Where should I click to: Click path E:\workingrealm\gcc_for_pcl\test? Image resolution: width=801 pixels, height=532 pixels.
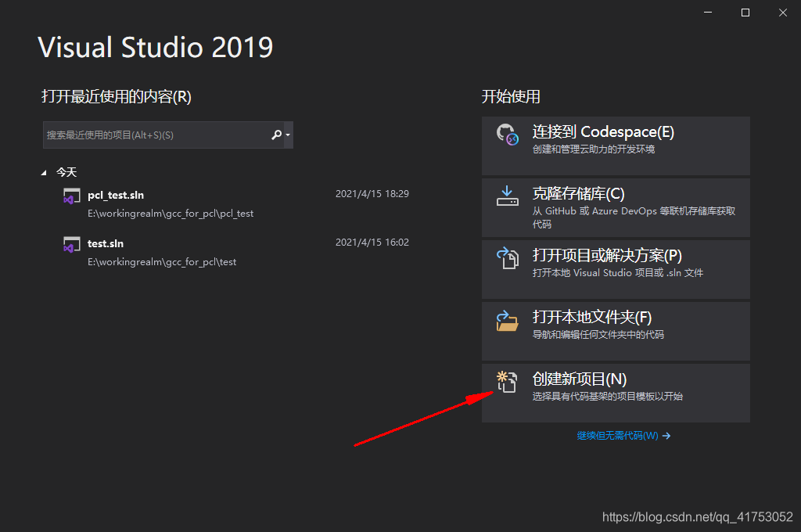[x=161, y=262]
